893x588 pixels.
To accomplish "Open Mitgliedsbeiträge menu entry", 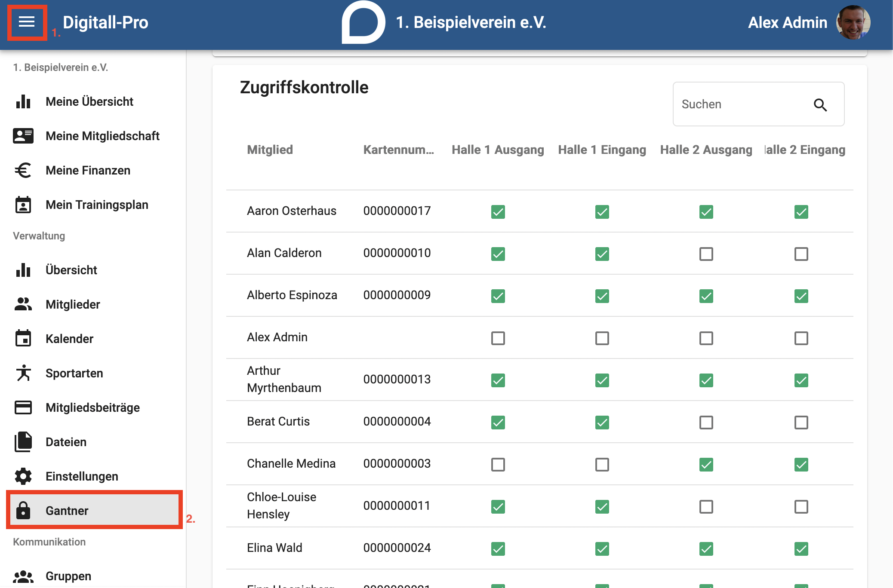I will [x=93, y=407].
